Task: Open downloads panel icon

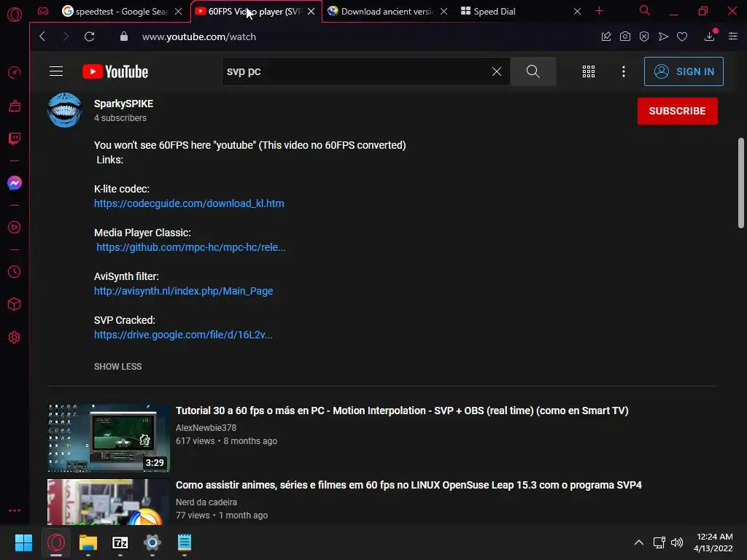Action: [x=709, y=36]
